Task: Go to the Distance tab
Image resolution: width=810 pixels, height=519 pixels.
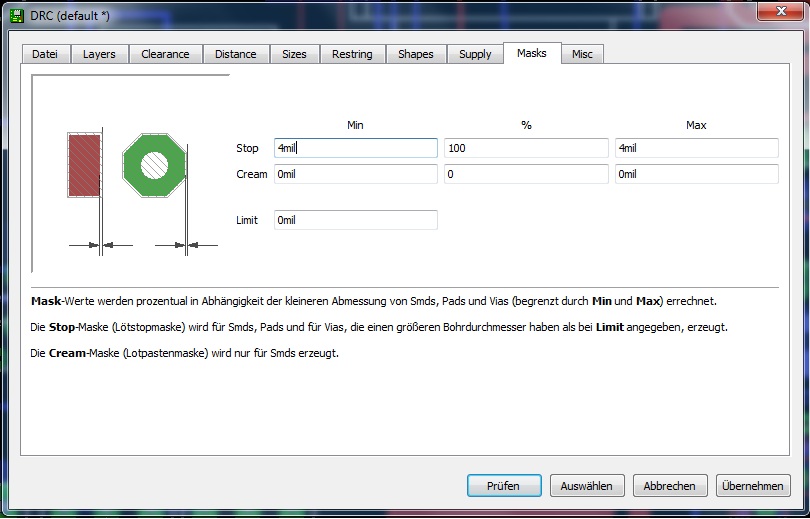Action: click(236, 54)
